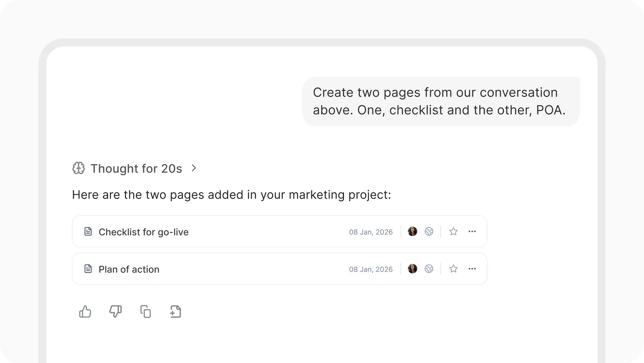Click the thumbs up feedback icon
This screenshot has height=363, width=644.
[x=85, y=312]
